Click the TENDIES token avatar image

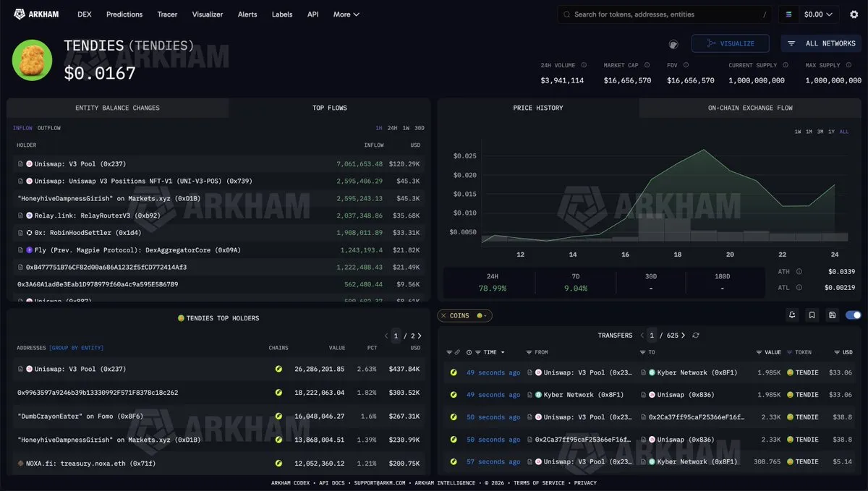(32, 60)
